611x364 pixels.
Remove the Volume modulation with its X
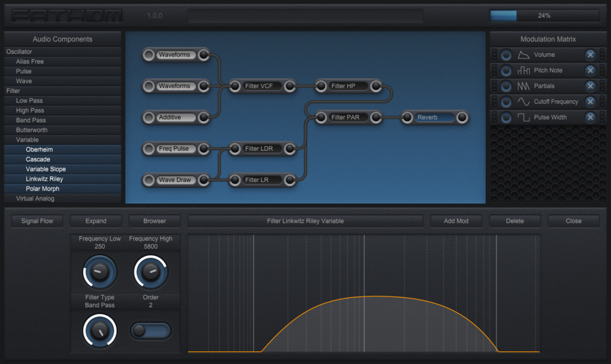pos(590,55)
